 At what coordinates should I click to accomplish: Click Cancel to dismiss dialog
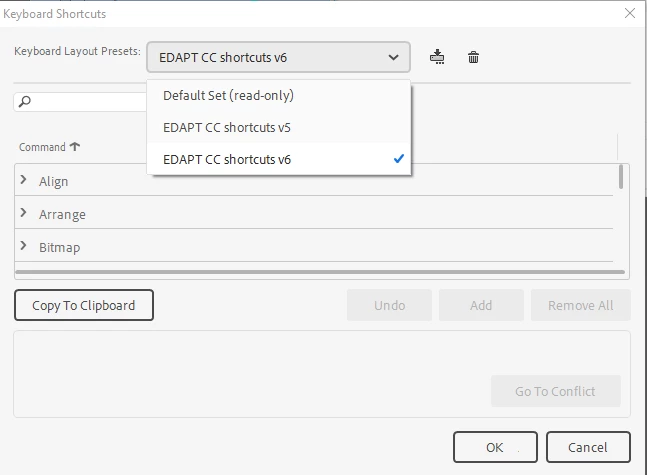[x=588, y=447]
